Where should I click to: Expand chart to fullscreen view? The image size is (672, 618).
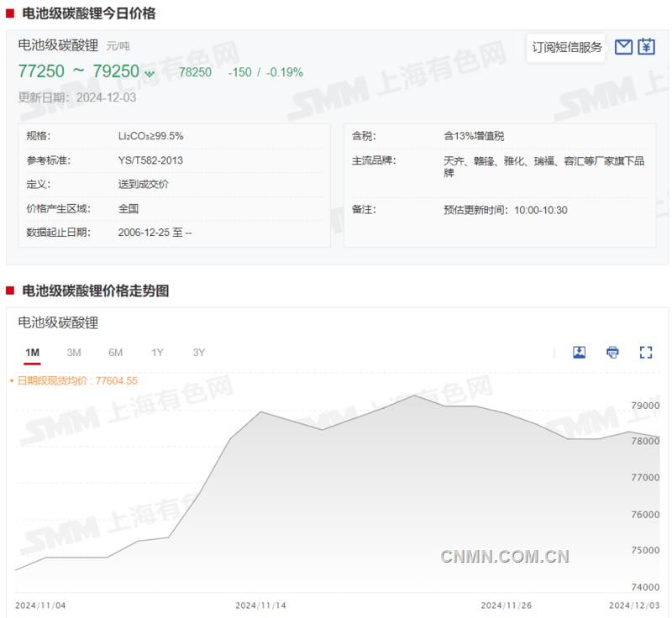click(x=646, y=353)
